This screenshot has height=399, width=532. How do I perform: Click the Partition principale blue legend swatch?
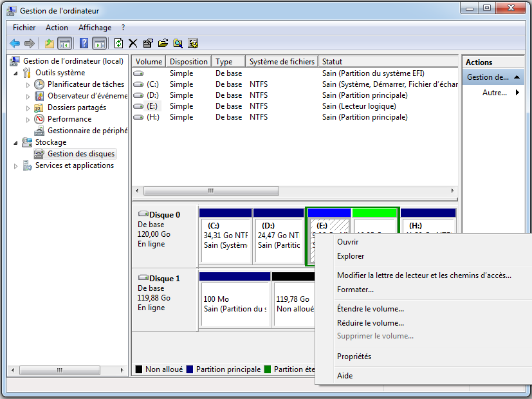click(x=190, y=369)
